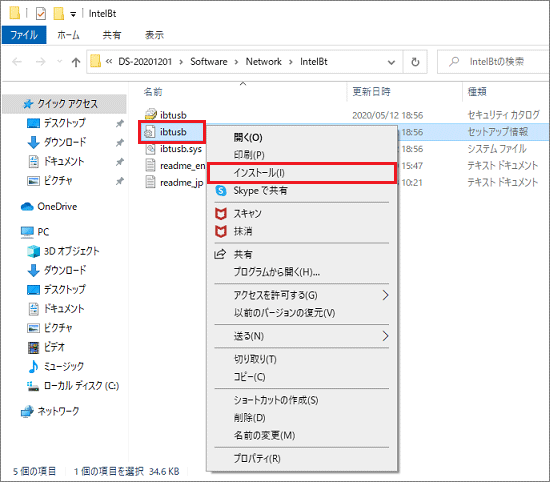
Task: Expand the 送る(N) submenu
Action: (302, 336)
